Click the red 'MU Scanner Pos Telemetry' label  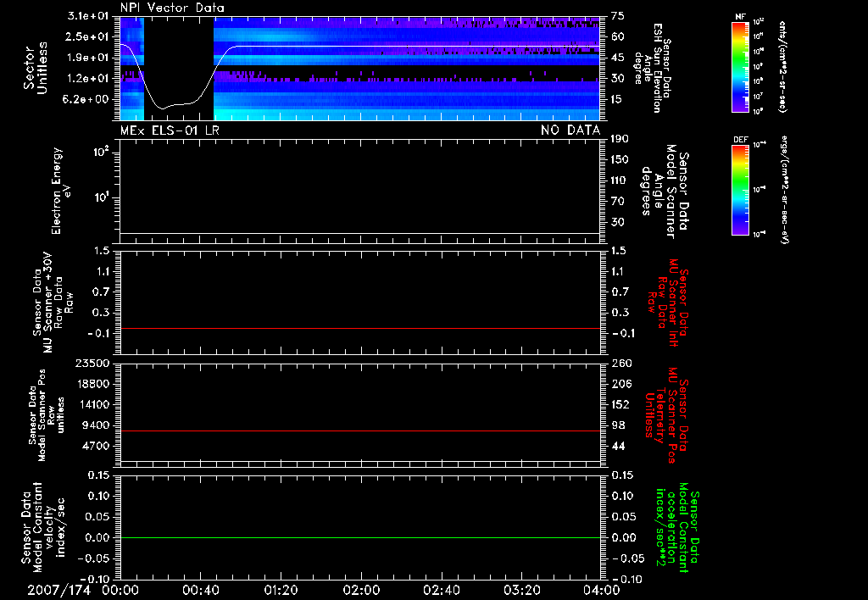pos(666,415)
